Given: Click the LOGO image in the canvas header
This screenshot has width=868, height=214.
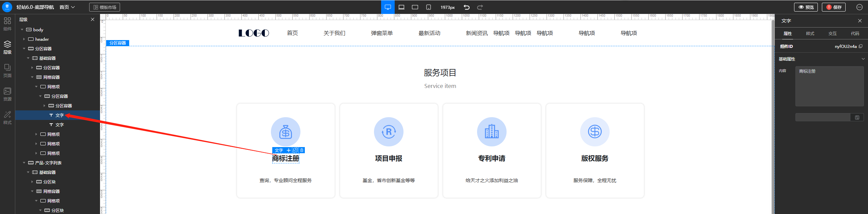Looking at the screenshot, I should coord(254,33).
